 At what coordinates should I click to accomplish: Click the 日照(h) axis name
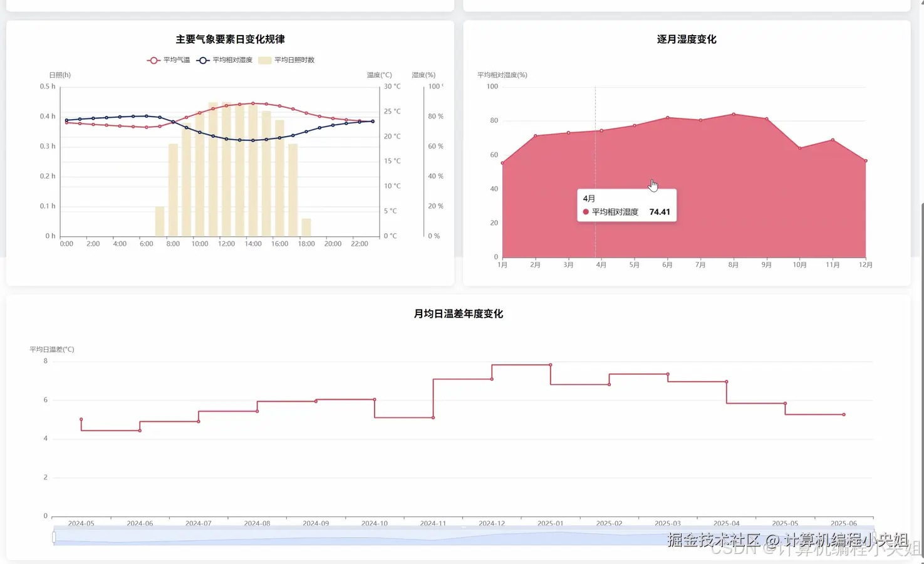coord(60,75)
